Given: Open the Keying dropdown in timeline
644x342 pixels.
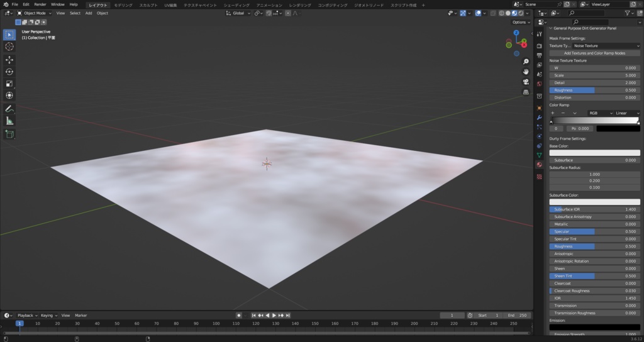Looking at the screenshot, I should pos(49,316).
